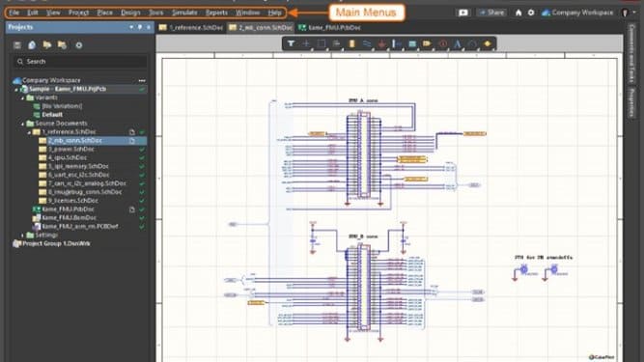Open the Tools menu
This screenshot has height=362, width=644.
(156, 13)
